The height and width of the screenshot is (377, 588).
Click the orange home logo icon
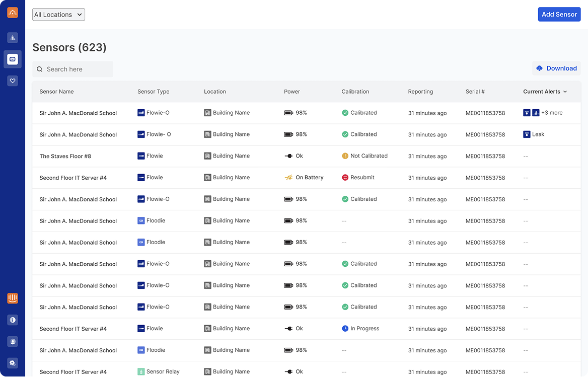click(13, 13)
